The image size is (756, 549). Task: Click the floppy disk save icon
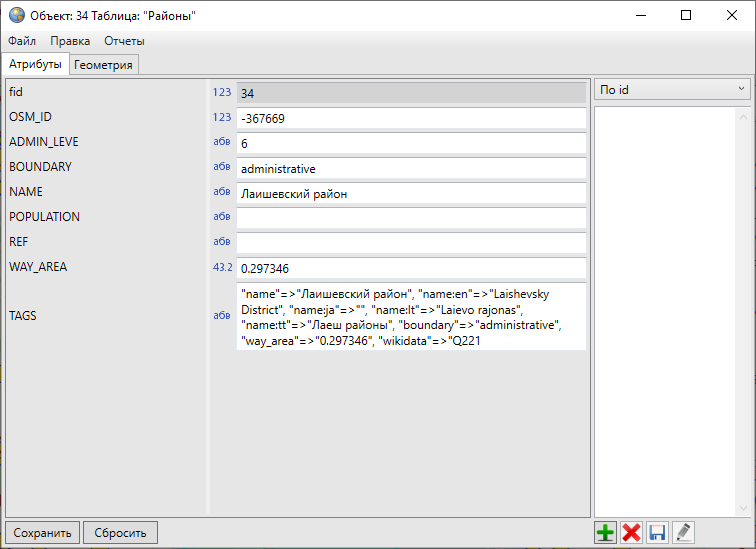[x=657, y=533]
